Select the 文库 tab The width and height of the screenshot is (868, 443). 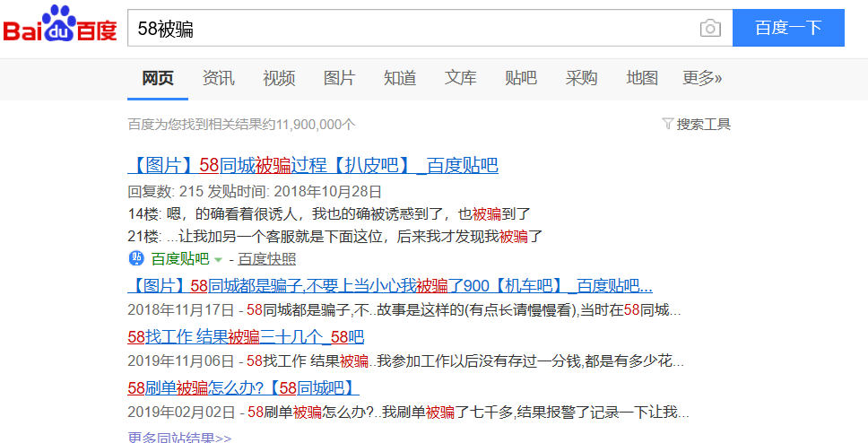click(x=461, y=78)
